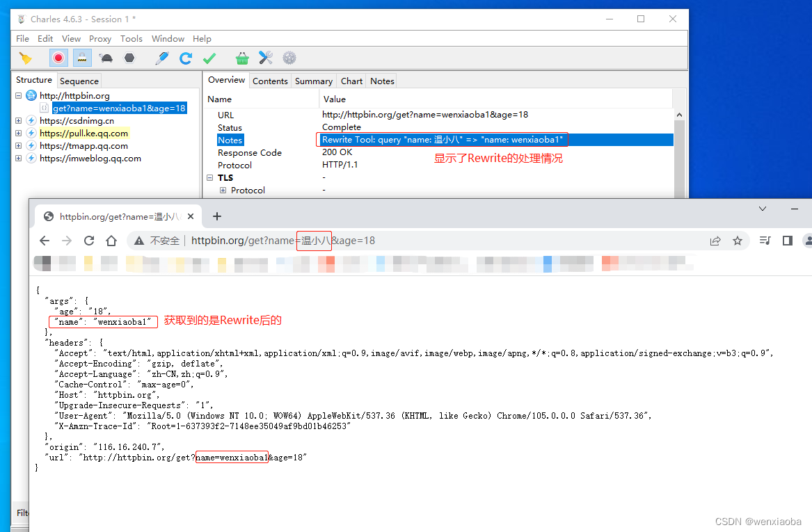The image size is (812, 532).
Task: Open the Window menu in Charles
Action: coord(168,39)
